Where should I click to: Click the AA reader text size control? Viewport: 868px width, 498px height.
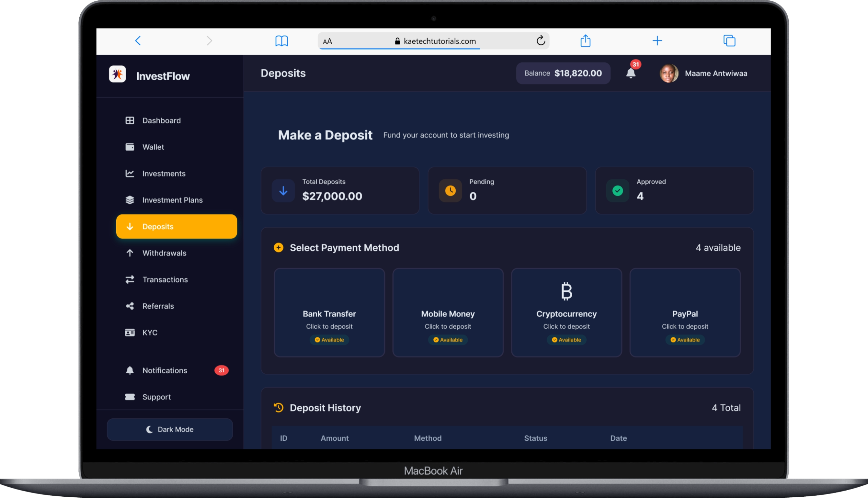pyautogui.click(x=327, y=41)
